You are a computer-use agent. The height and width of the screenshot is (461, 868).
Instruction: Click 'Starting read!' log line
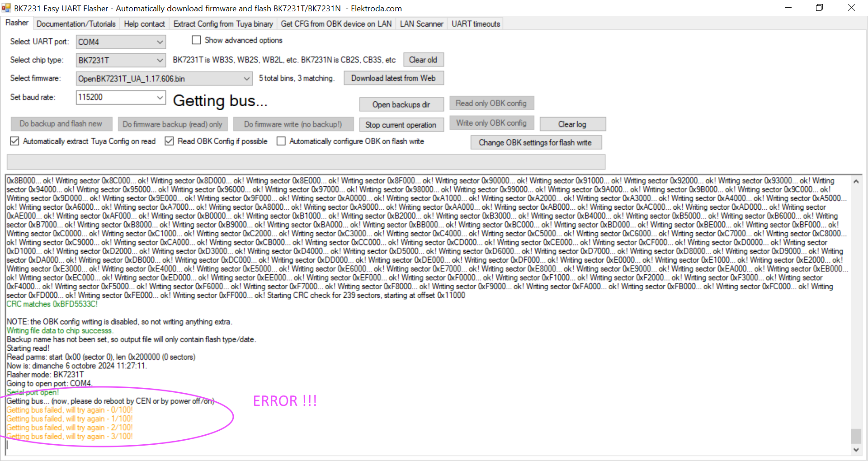[28, 348]
